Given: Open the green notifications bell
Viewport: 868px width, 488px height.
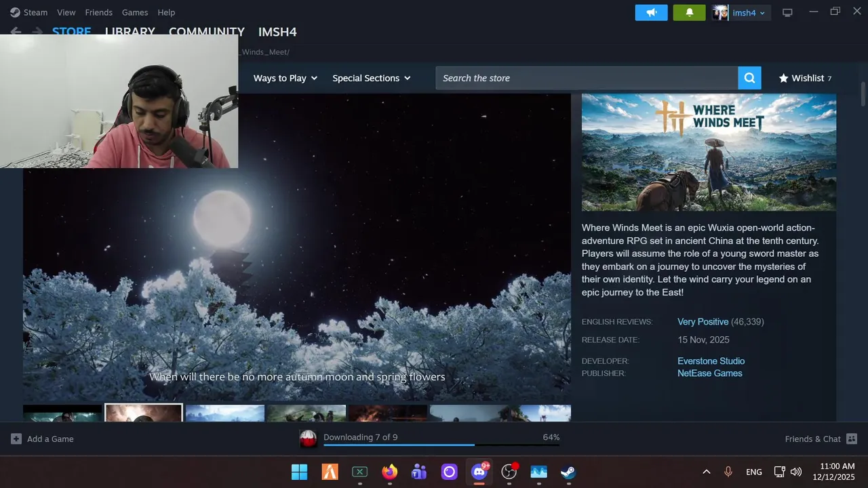Looking at the screenshot, I should 689,12.
